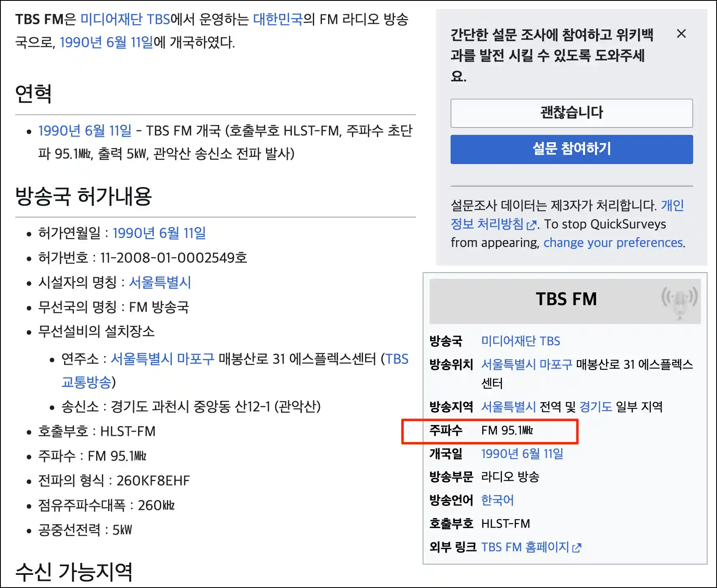Open 미디어재단 TBS link in infobox
Image resolution: width=717 pixels, height=588 pixels.
click(520, 341)
